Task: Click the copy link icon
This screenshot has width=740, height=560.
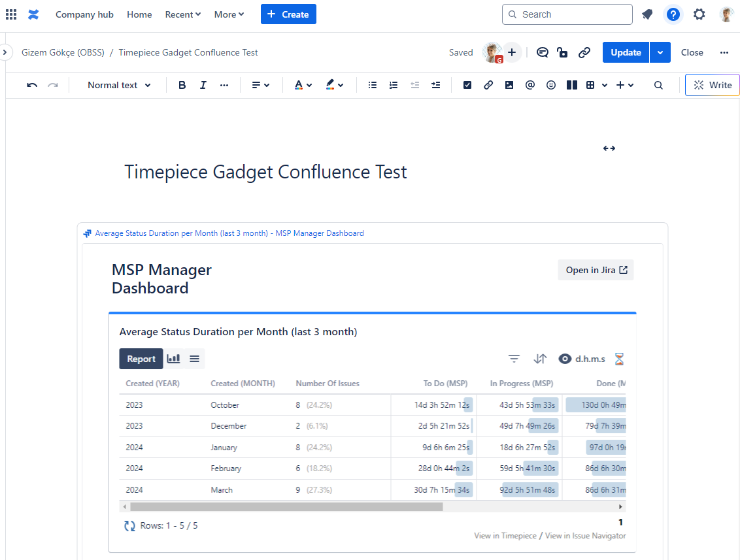Action: pos(584,52)
